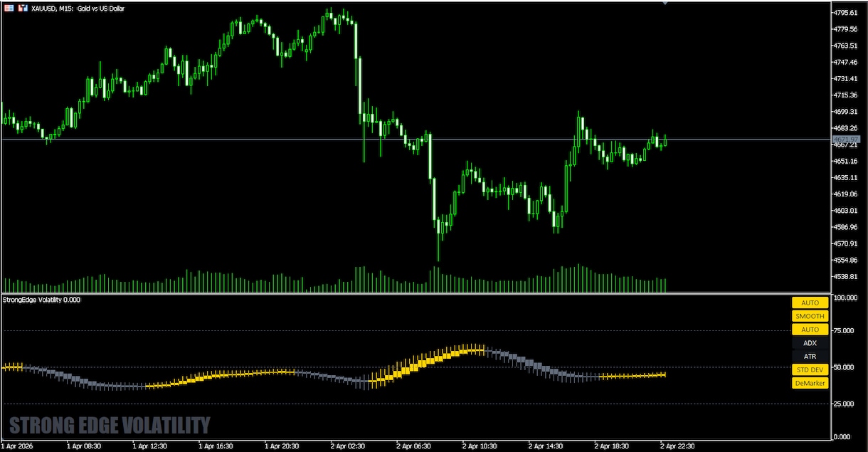Click the 4538.81 price label
This screenshot has height=452, width=868.
click(x=846, y=276)
